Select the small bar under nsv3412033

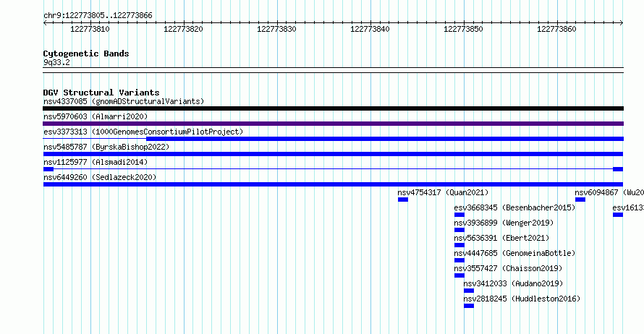[469, 291]
